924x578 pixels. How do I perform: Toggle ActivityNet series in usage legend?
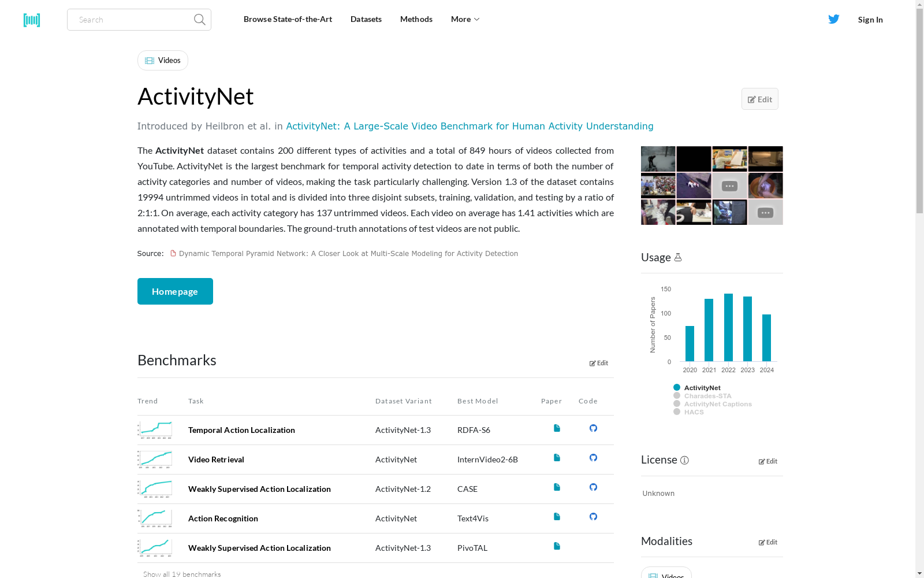[x=697, y=388]
